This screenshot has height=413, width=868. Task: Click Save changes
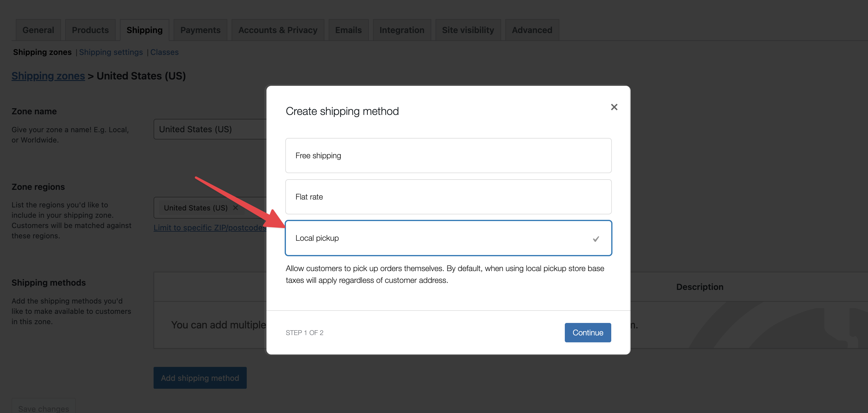pos(43,408)
